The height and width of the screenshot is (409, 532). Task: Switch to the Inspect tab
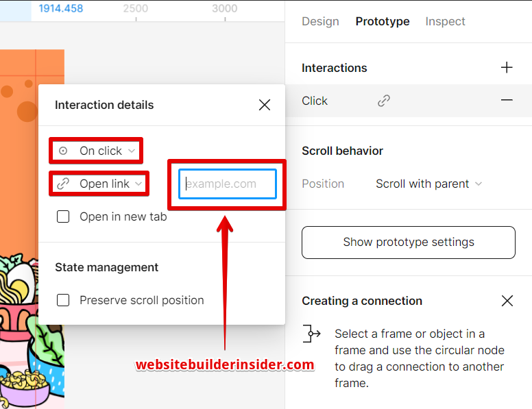point(445,21)
